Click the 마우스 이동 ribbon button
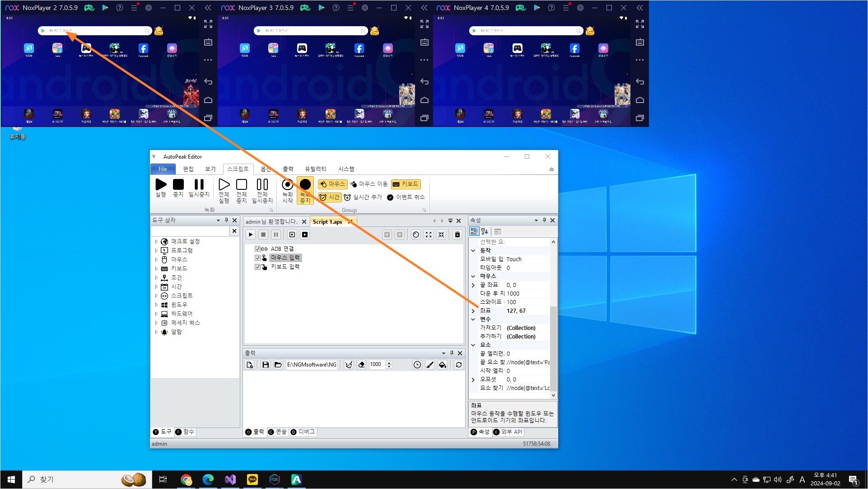Image resolution: width=868 pixels, height=489 pixels. click(x=369, y=184)
